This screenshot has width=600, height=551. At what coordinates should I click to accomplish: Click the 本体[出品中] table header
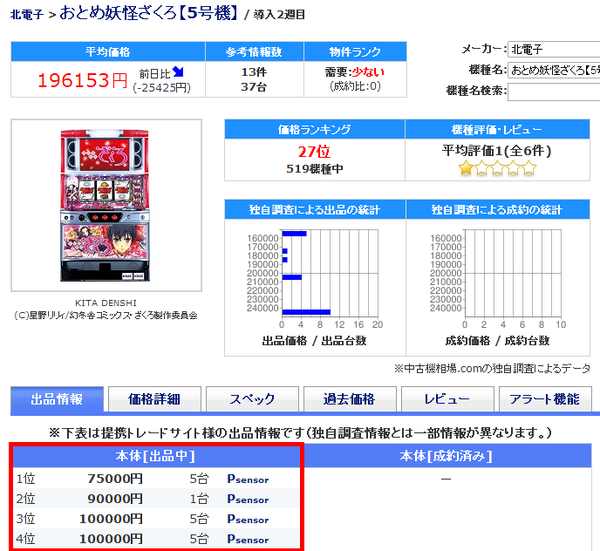coord(155,456)
